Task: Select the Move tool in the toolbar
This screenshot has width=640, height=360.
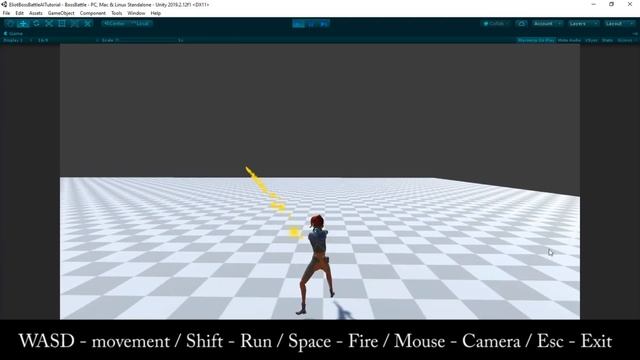Action: (x=23, y=24)
